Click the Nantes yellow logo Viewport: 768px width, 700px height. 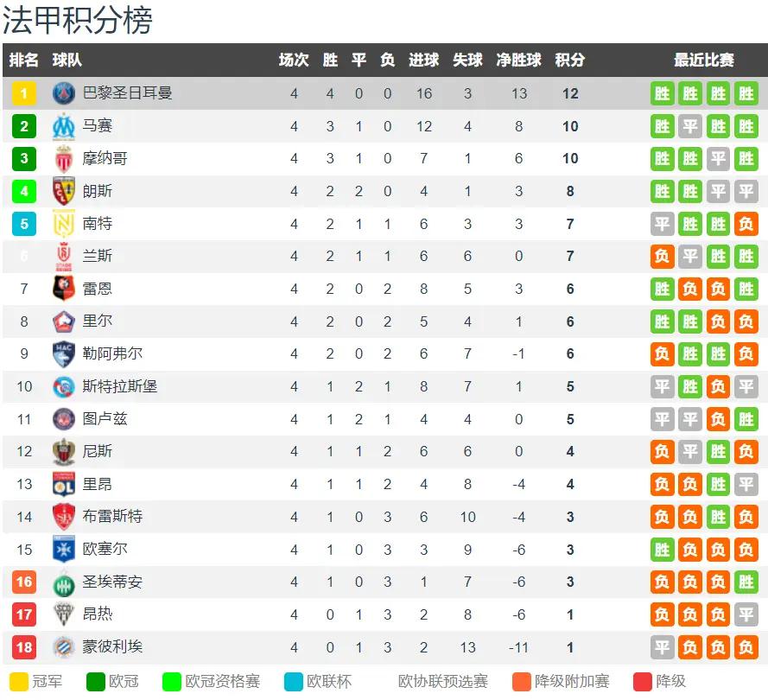point(64,223)
